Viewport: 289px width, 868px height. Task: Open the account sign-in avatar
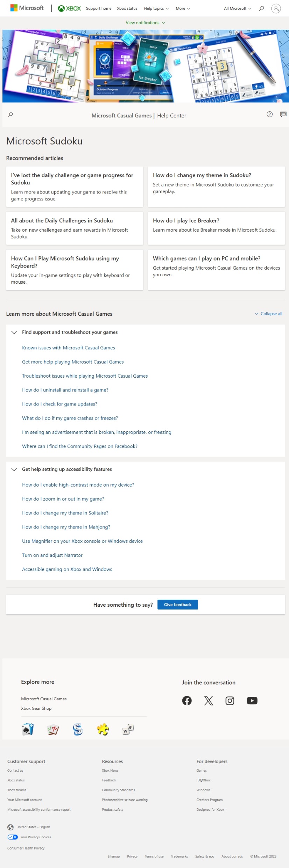(x=276, y=8)
